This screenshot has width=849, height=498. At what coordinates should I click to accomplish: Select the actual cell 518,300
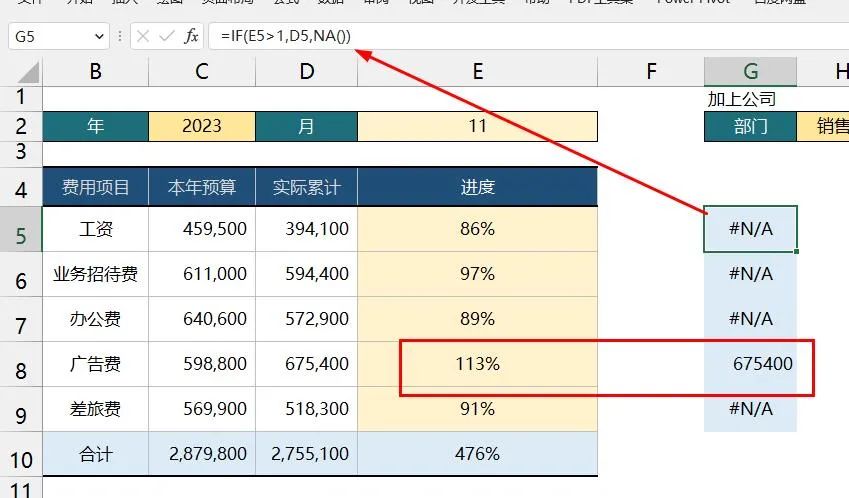tap(306, 409)
